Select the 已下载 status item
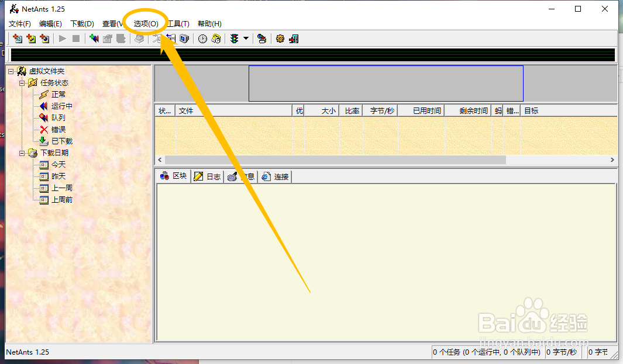The height and width of the screenshot is (364, 623). click(62, 141)
